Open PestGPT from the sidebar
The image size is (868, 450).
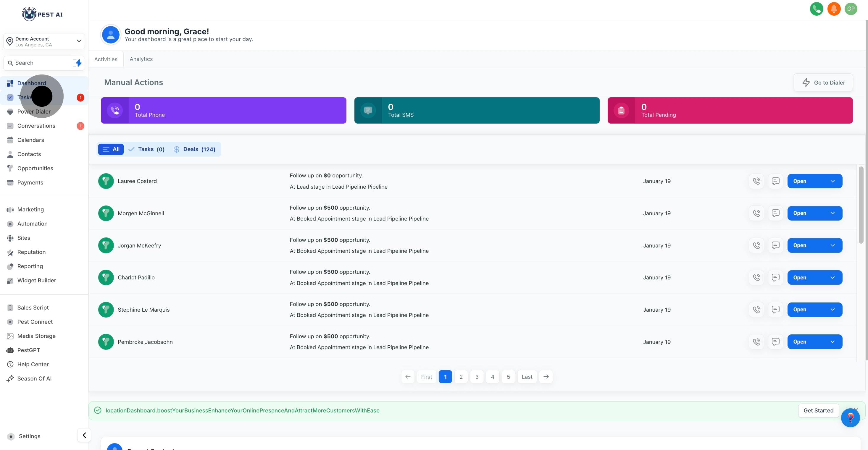click(x=29, y=350)
